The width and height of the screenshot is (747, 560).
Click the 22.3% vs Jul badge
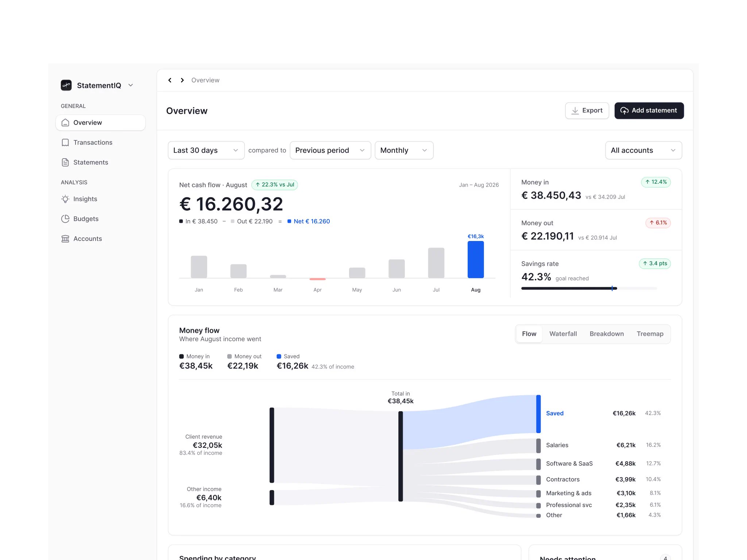[x=275, y=185]
